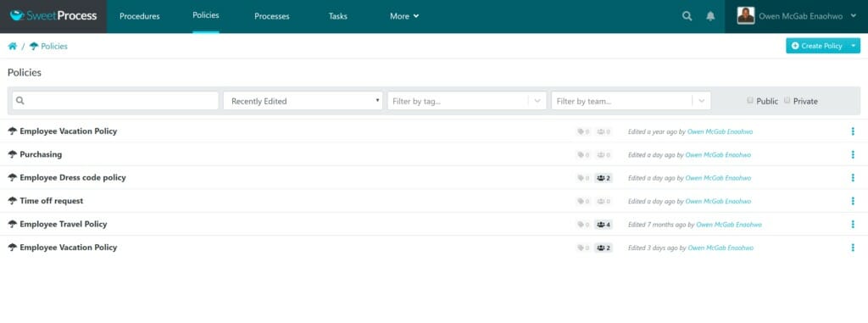This screenshot has width=868, height=323.
Task: Open the Procedures tab
Action: click(x=140, y=16)
